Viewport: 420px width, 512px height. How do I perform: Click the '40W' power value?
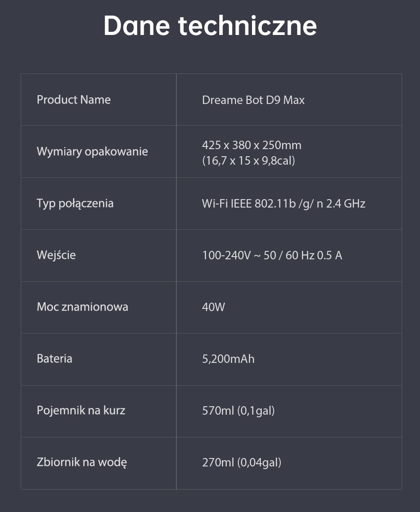[x=213, y=307]
